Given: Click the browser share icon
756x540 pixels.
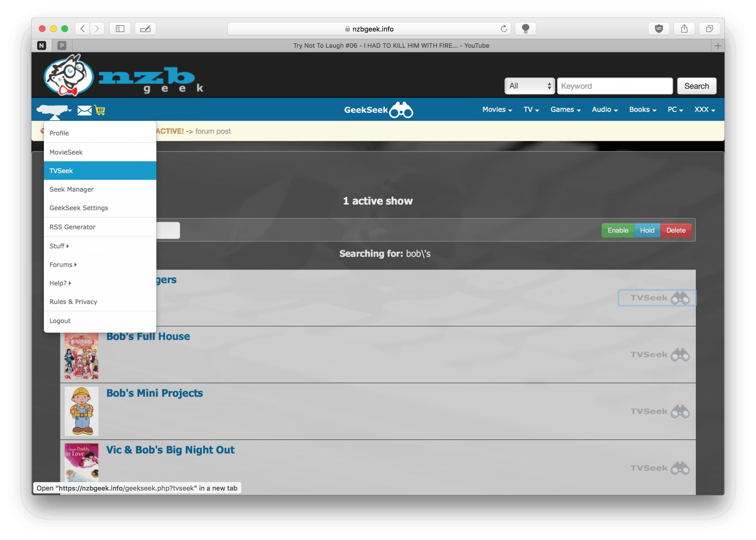Looking at the screenshot, I should pos(684,28).
